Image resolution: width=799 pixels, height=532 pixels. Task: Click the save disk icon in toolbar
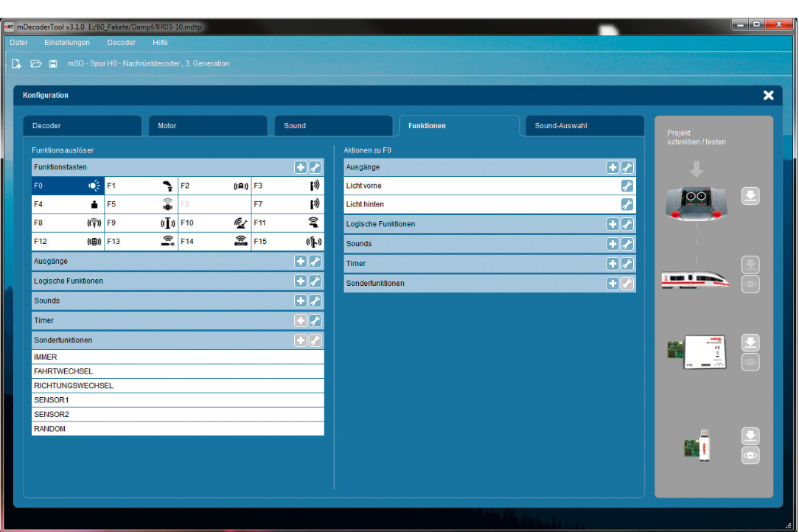coord(53,64)
